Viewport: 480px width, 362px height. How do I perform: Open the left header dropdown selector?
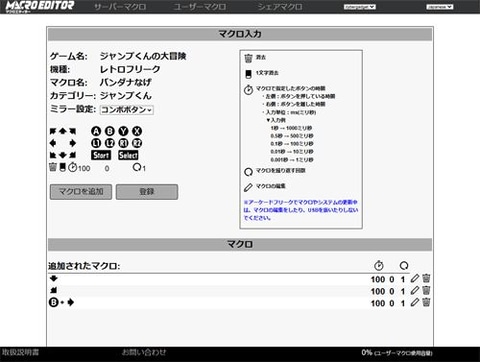pos(360,7)
